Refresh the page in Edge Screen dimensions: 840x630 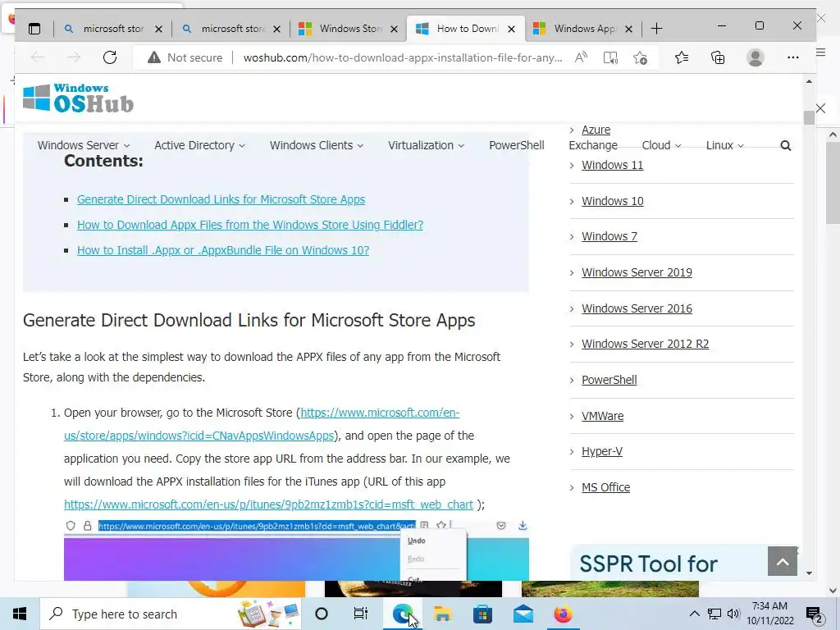110,57
